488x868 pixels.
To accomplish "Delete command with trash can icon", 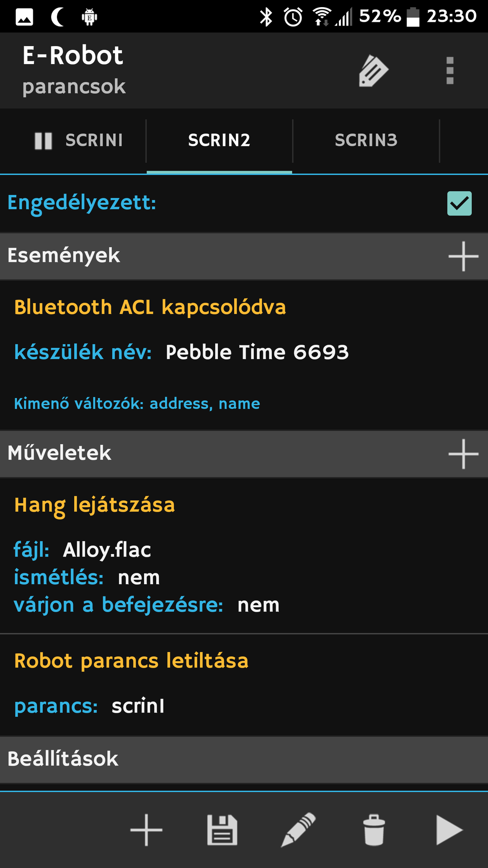I will [374, 830].
